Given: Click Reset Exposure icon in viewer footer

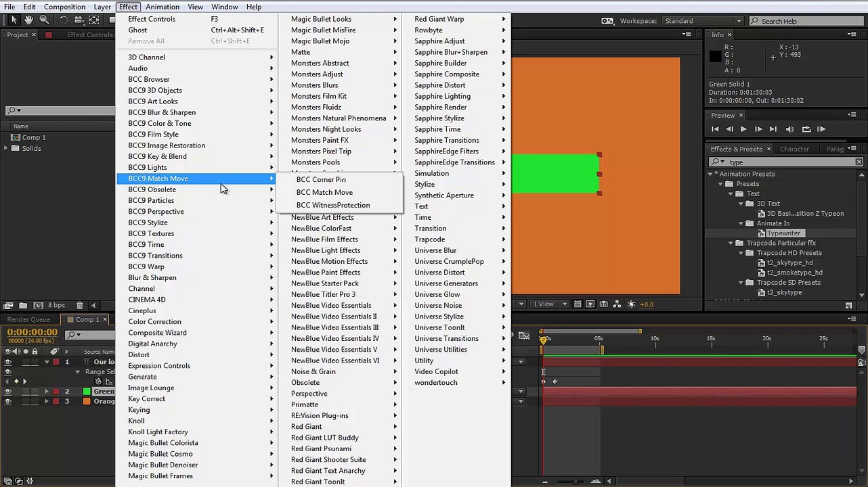Looking at the screenshot, I should pyautogui.click(x=631, y=304).
